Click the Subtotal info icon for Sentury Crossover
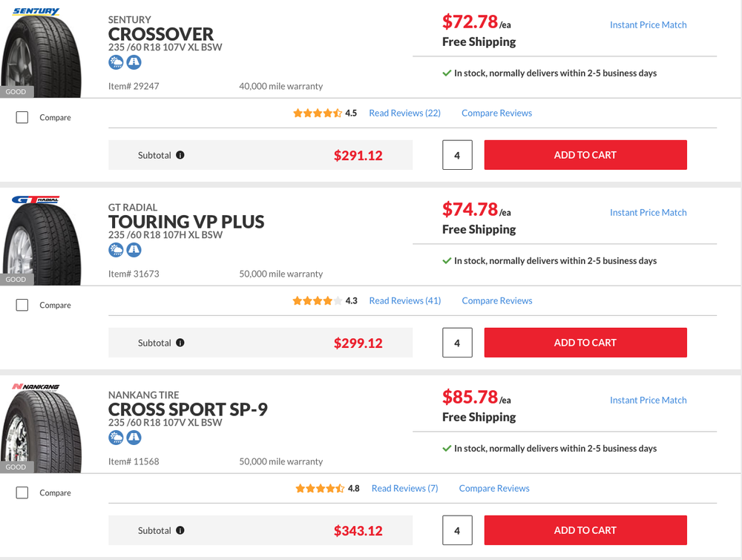742x560 pixels. 180,156
